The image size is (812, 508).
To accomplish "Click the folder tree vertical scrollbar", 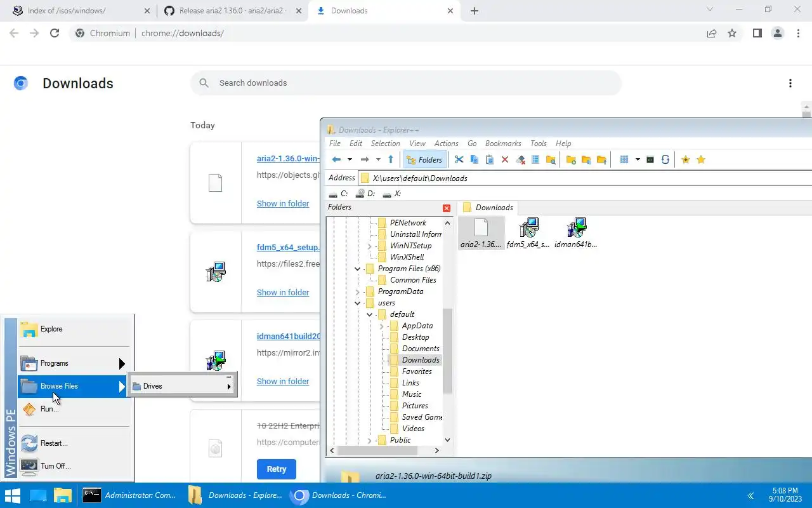I will (447, 351).
